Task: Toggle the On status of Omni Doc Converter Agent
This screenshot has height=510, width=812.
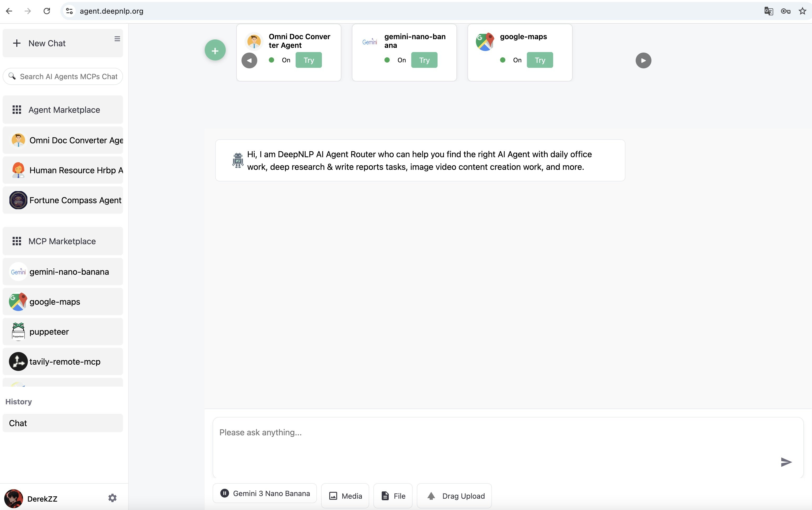Action: point(272,60)
